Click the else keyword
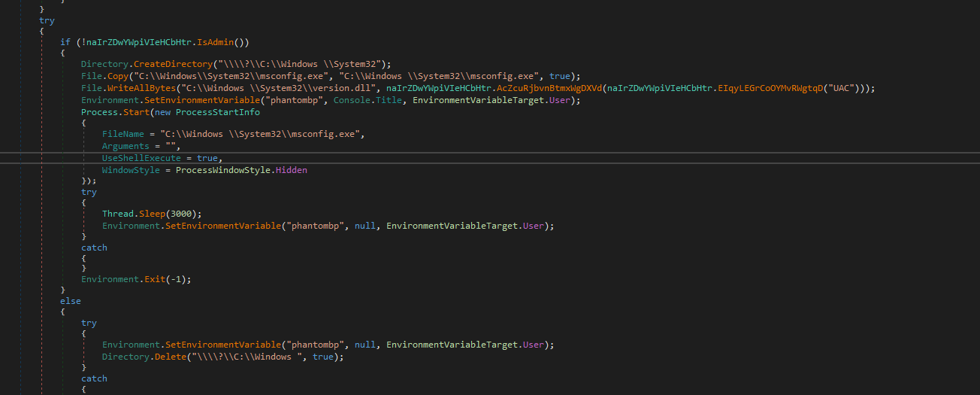Viewport: 980px width, 395px height. (71, 301)
